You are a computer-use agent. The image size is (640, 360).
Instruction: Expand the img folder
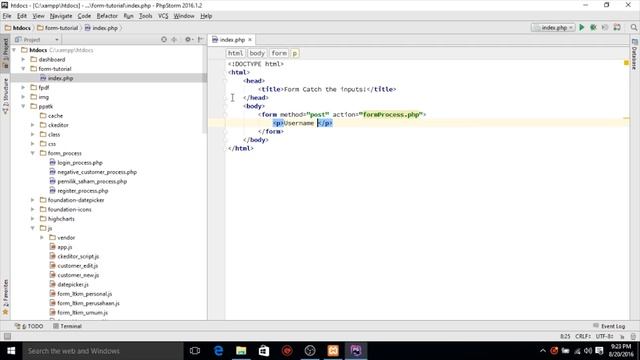pos(23,97)
